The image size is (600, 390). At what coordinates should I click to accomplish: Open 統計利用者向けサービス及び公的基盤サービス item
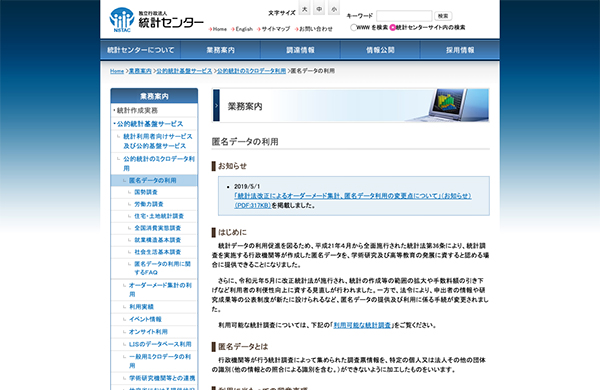(x=158, y=141)
